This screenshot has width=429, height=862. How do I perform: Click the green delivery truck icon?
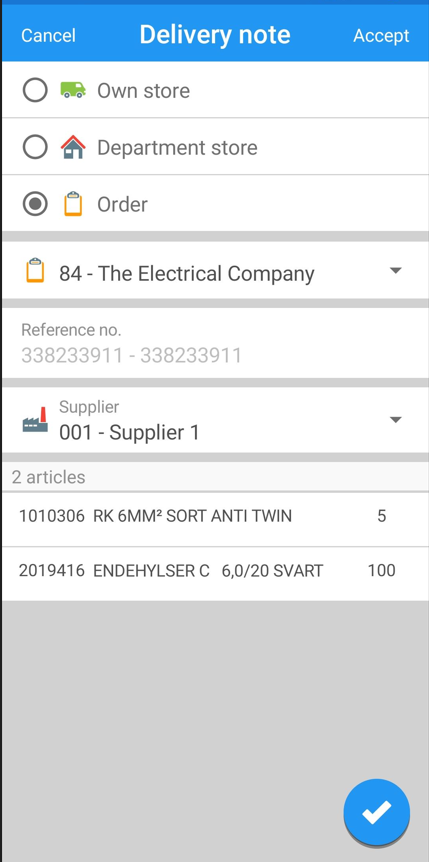pos(73,90)
